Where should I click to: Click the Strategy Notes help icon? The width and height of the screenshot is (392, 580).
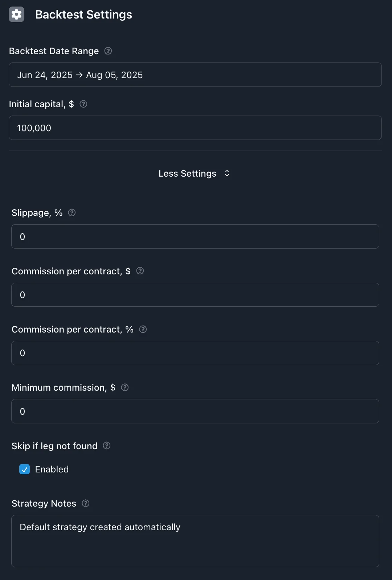coord(86,503)
